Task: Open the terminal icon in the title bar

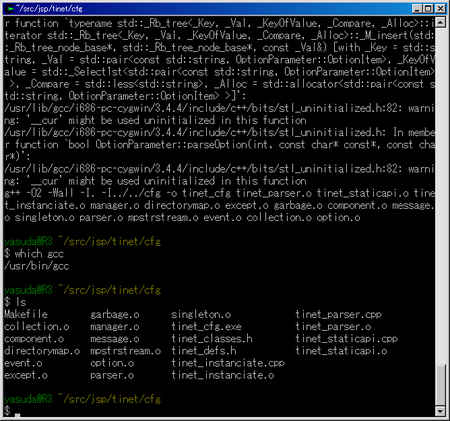Action: 11,8
